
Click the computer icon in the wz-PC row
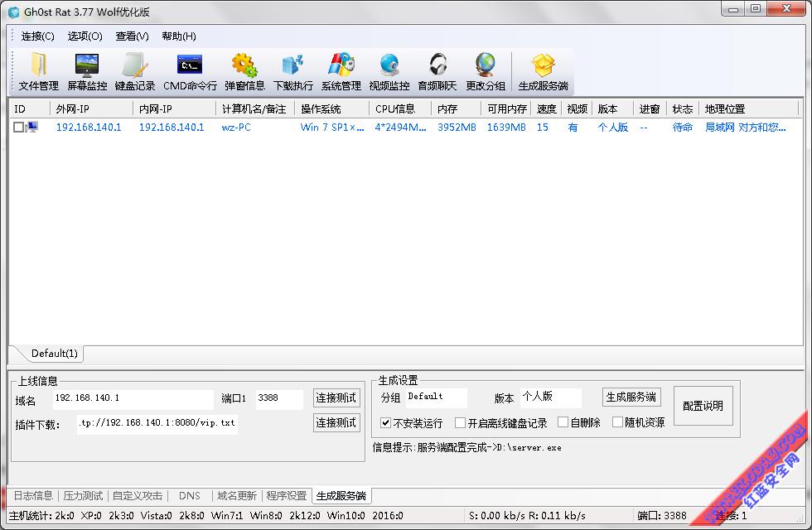(32, 127)
